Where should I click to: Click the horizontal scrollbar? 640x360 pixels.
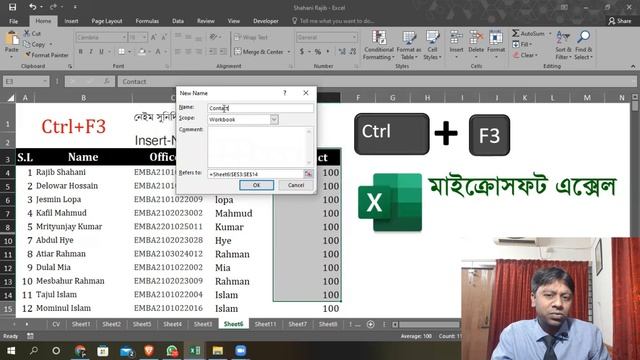pos(429,324)
